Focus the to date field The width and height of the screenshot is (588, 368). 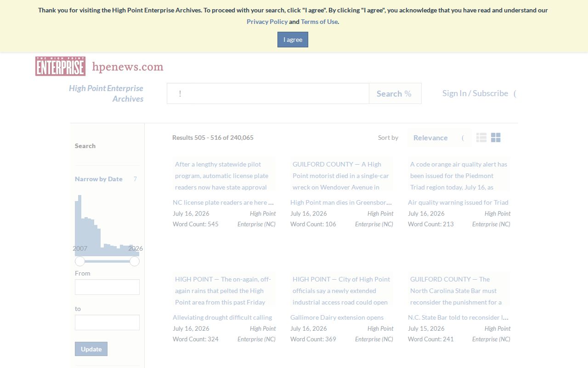107,322
